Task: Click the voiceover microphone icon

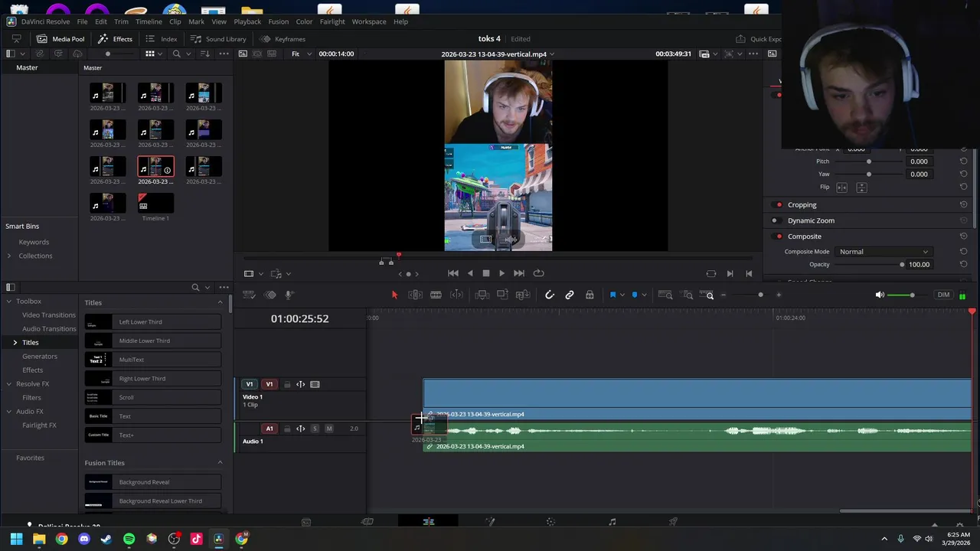Action: (x=289, y=295)
